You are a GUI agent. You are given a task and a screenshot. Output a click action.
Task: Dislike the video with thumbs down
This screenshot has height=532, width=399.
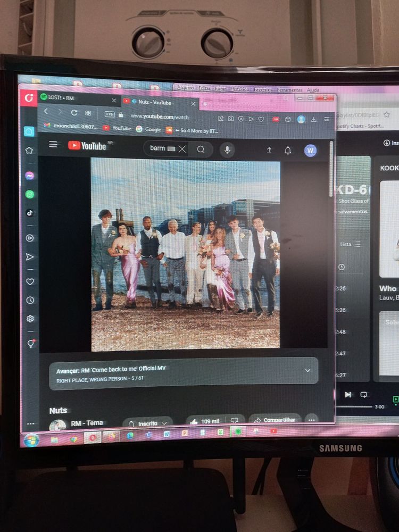pyautogui.click(x=234, y=420)
